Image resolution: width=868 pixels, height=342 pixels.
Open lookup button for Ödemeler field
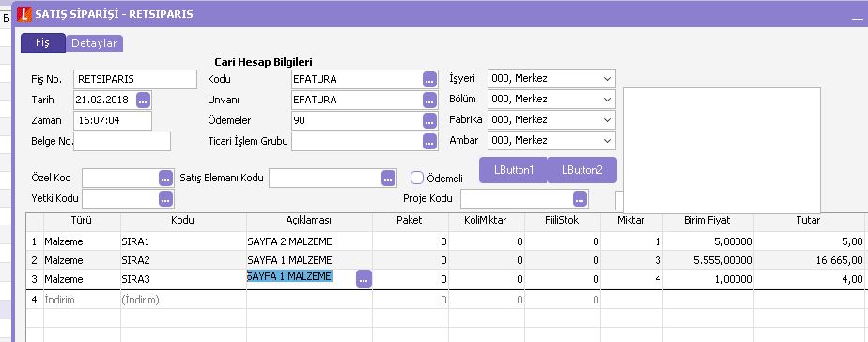(x=429, y=120)
